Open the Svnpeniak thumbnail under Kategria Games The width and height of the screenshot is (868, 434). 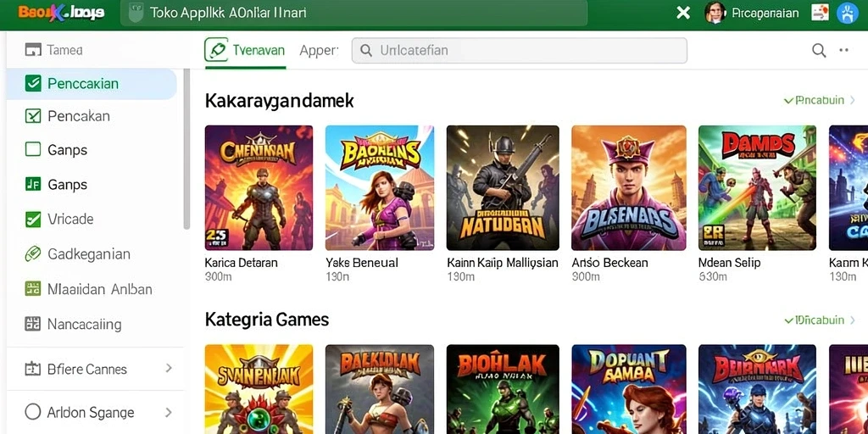tap(259, 389)
